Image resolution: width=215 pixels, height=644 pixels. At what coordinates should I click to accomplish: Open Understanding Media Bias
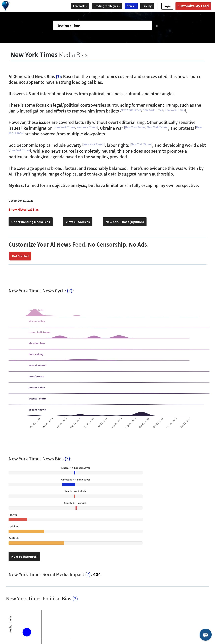click(x=30, y=222)
